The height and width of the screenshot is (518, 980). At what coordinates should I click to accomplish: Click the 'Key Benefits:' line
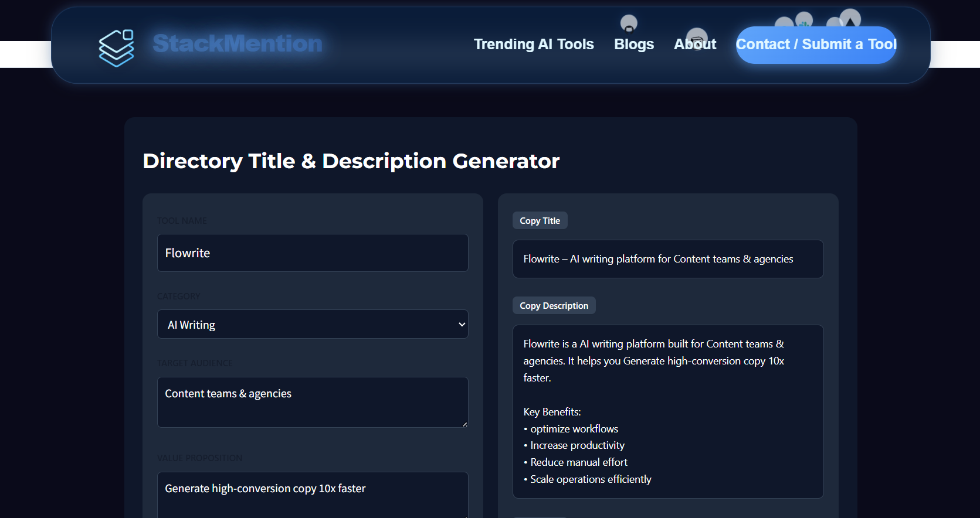click(x=552, y=412)
